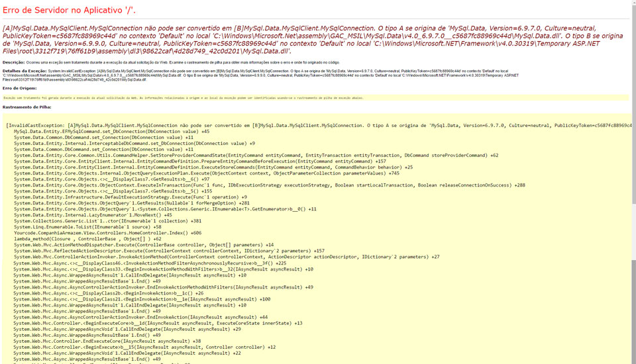Click the 'LazyEnumerator`1.MoveNext()' stack line

tap(93, 215)
